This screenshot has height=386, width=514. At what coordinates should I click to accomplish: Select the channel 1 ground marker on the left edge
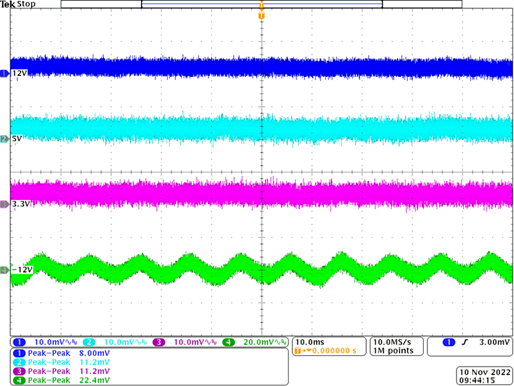point(4,73)
